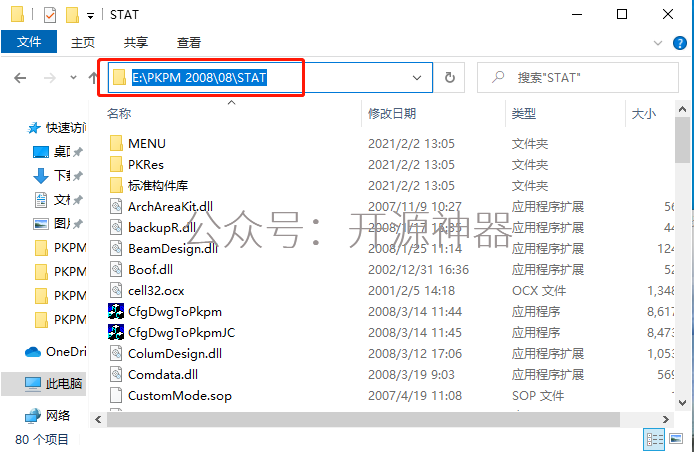This screenshot has height=452, width=694.
Task: Switch to details view in status bar
Action: click(655, 439)
